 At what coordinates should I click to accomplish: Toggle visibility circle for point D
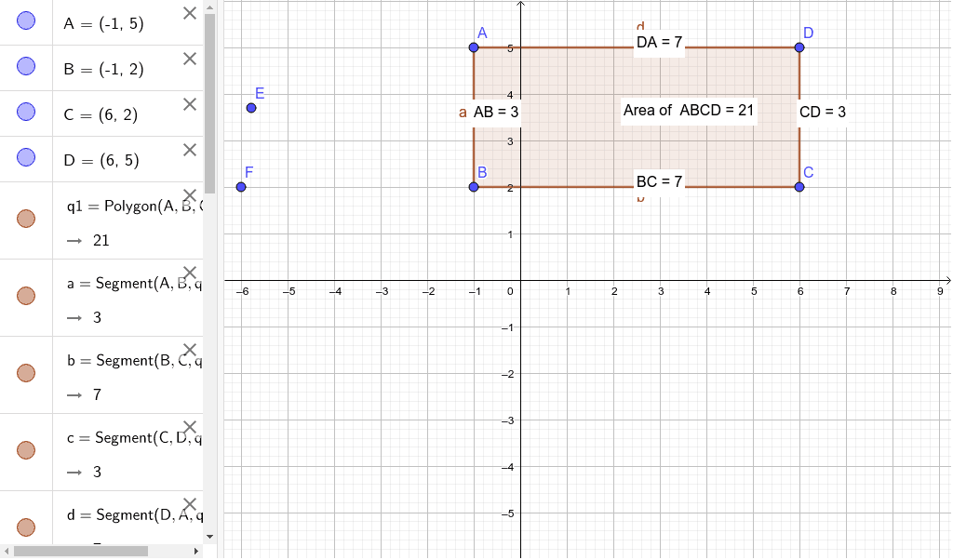pos(26,157)
